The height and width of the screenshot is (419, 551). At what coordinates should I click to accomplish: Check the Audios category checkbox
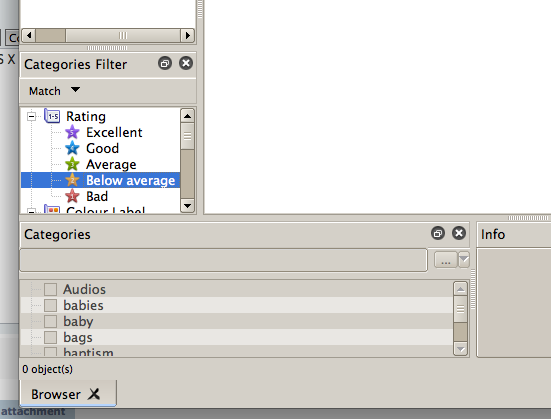point(50,289)
